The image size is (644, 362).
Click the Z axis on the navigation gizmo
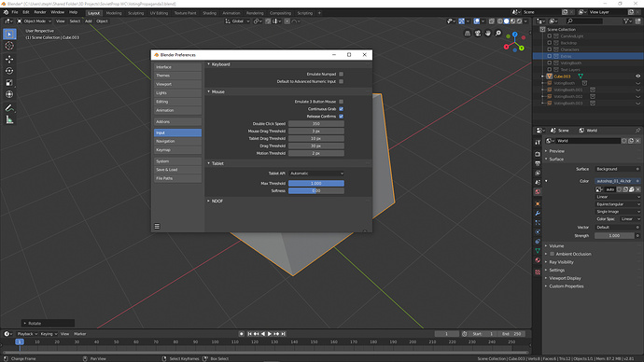click(514, 35)
